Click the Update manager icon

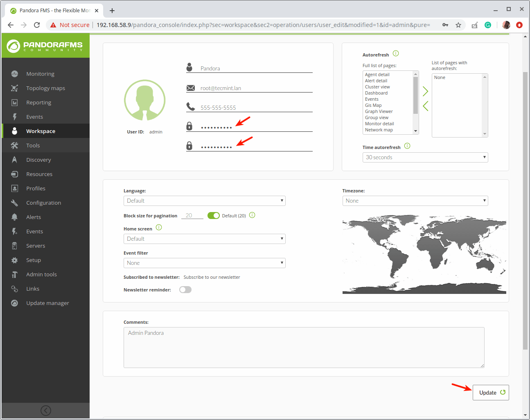(x=15, y=303)
